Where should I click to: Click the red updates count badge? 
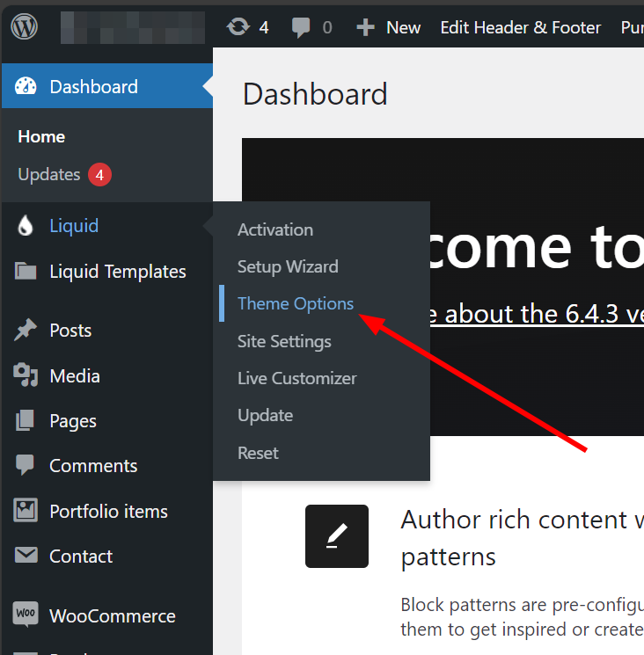[99, 175]
